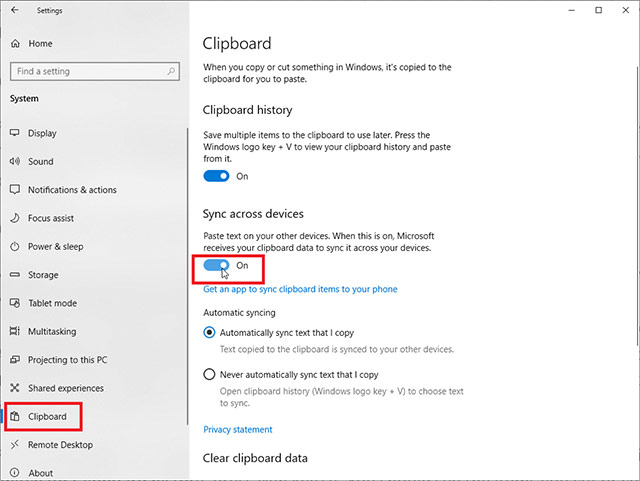Open Get an app to sync link
640x481 pixels.
point(300,289)
